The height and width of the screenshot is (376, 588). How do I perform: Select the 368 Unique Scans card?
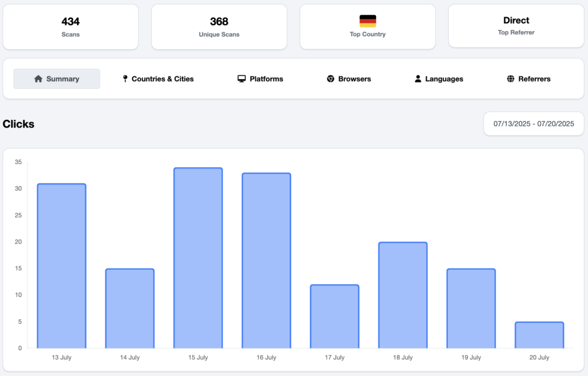(x=219, y=27)
